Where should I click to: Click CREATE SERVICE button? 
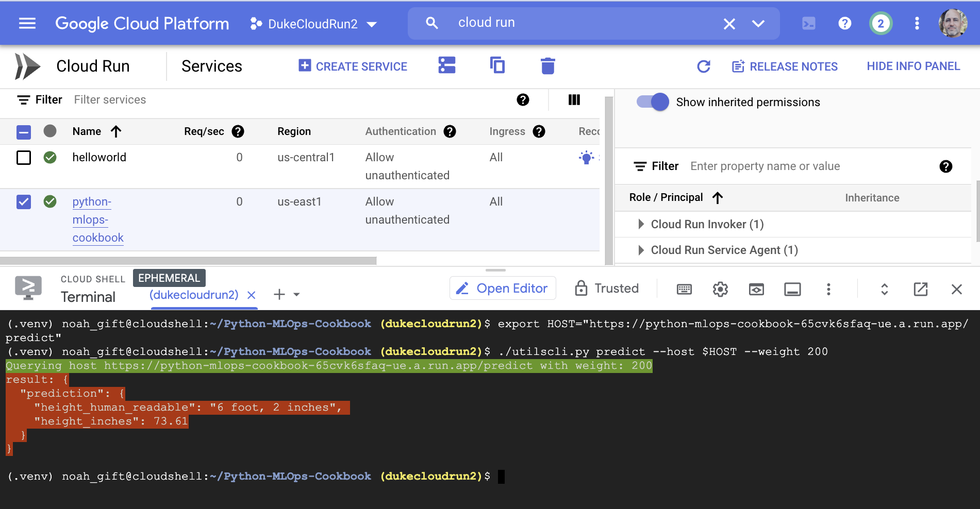coord(353,66)
